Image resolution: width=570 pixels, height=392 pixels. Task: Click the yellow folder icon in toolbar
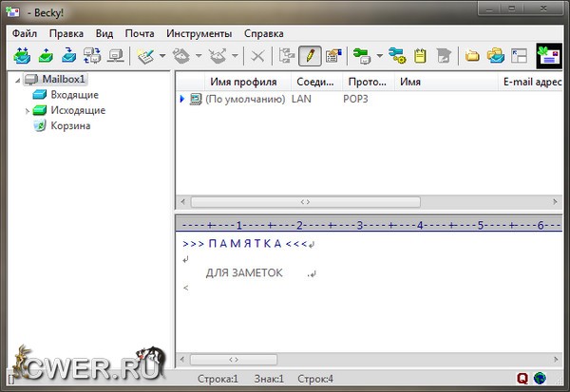pyautogui.click(x=472, y=56)
